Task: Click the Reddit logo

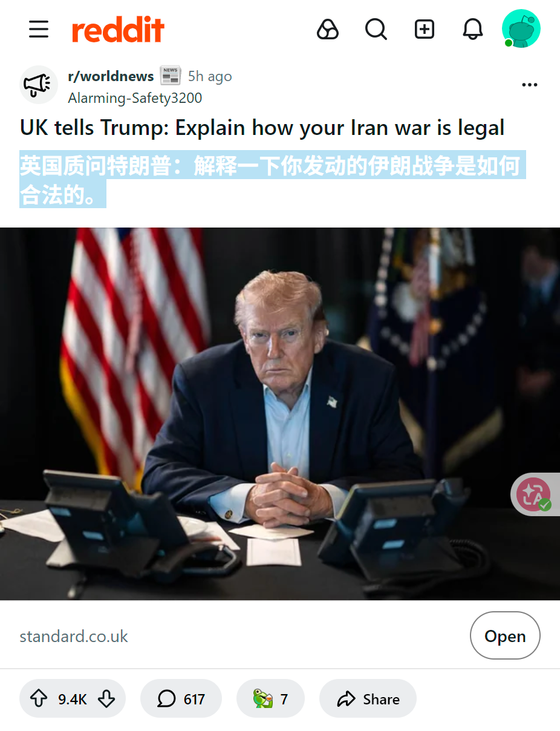Action: [118, 30]
